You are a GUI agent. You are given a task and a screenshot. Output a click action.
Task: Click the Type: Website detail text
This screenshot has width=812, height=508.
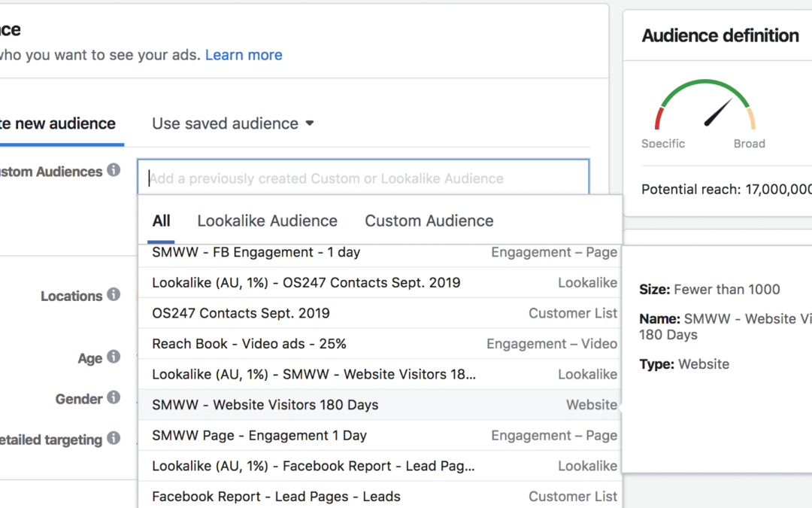click(684, 364)
